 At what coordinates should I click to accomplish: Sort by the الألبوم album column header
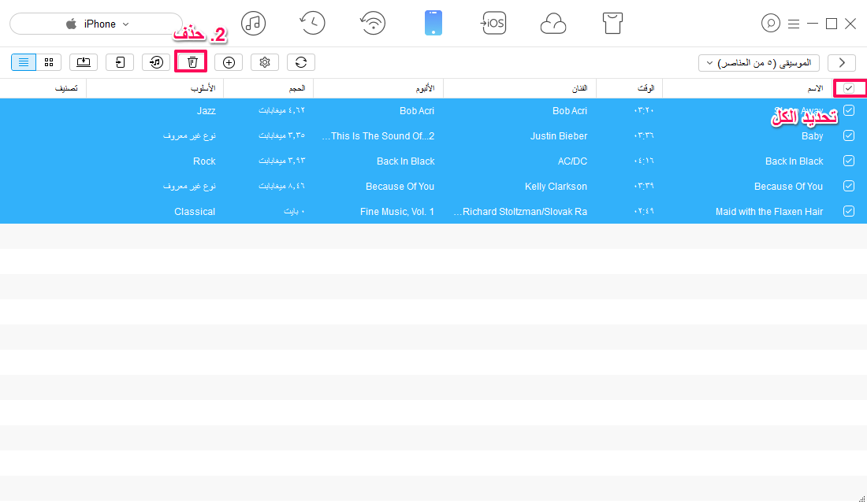click(x=425, y=88)
